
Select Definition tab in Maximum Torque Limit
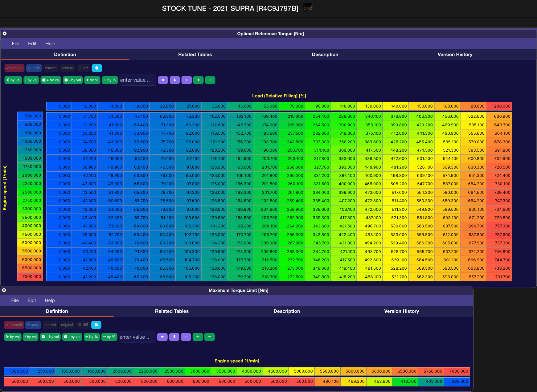tap(57, 311)
